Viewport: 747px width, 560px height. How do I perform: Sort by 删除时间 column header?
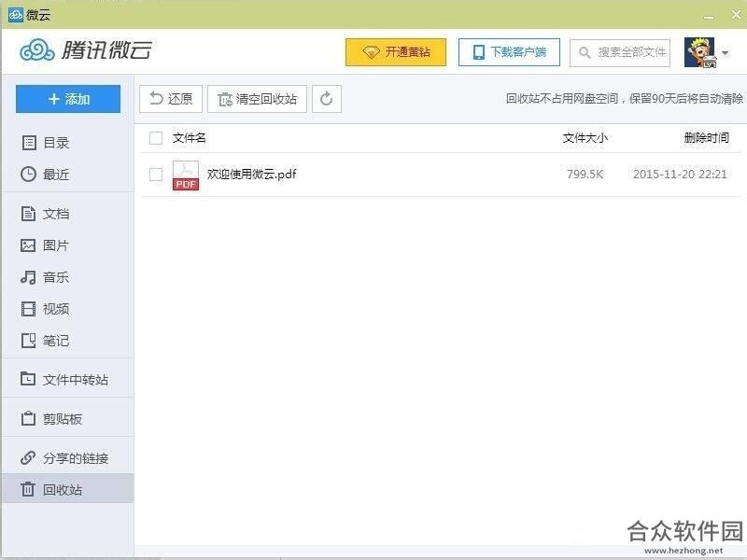[707, 138]
